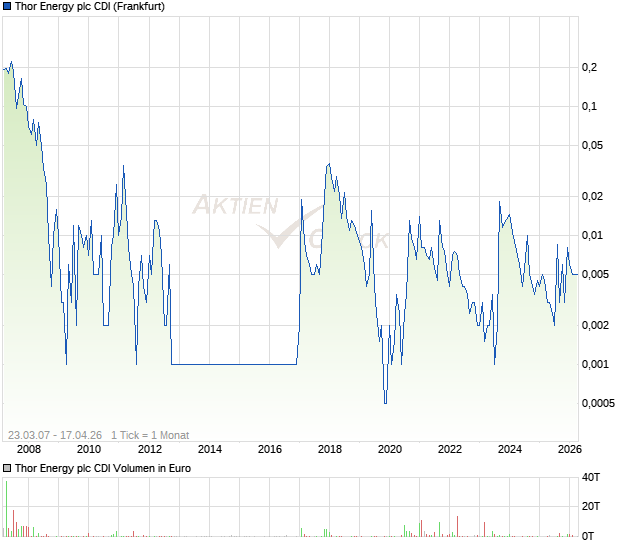The height and width of the screenshot is (546, 620).
Task: Click the 2018 x-axis label
Action: point(330,449)
